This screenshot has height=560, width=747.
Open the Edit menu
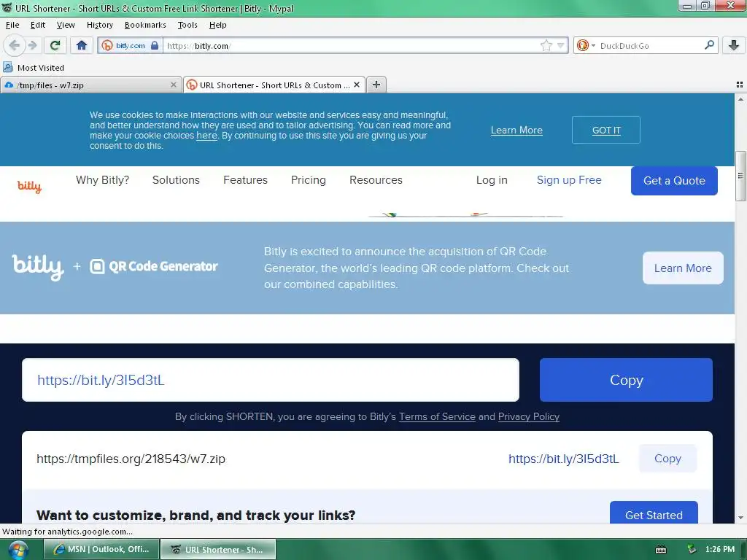coord(38,25)
